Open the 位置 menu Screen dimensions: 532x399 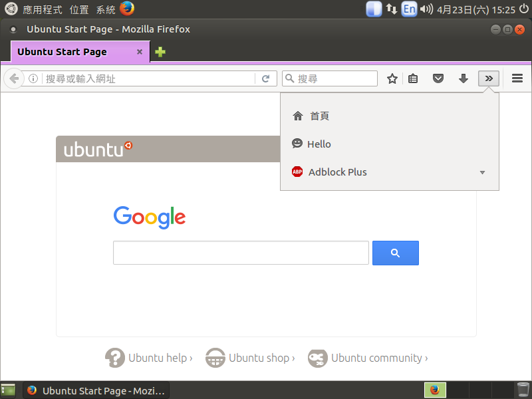[79, 9]
